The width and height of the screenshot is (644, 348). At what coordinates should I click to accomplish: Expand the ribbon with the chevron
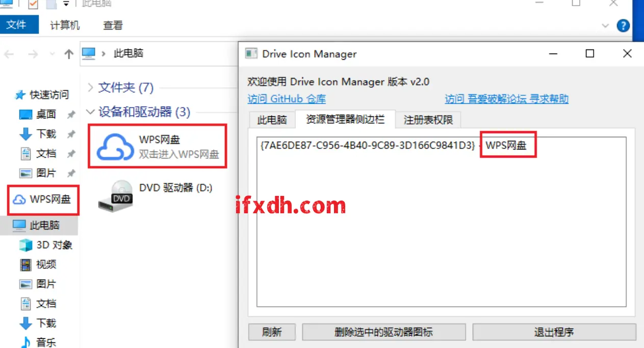pos(605,26)
